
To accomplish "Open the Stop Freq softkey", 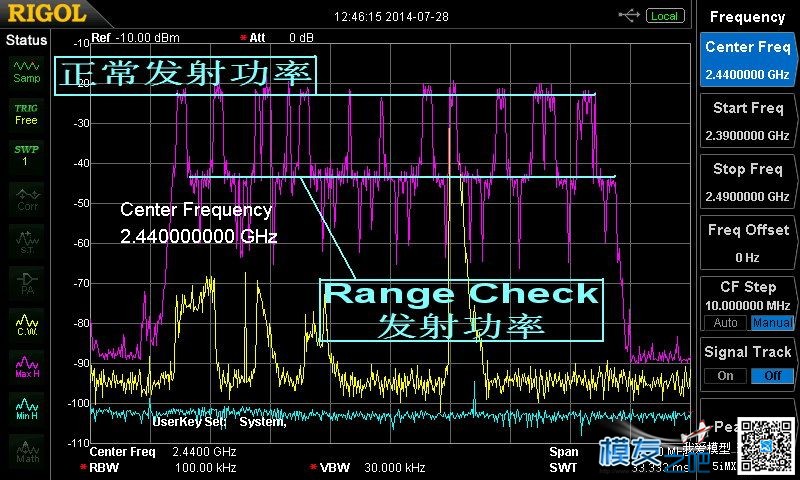I will pos(747,182).
